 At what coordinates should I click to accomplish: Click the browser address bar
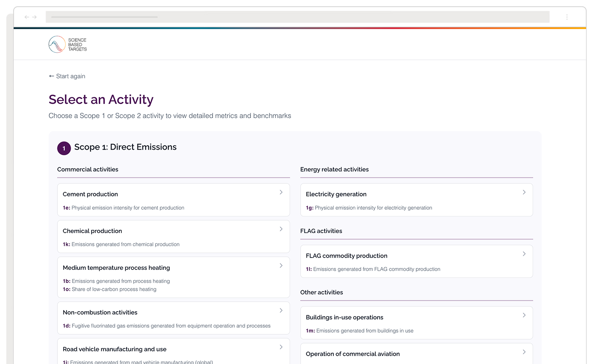297,17
